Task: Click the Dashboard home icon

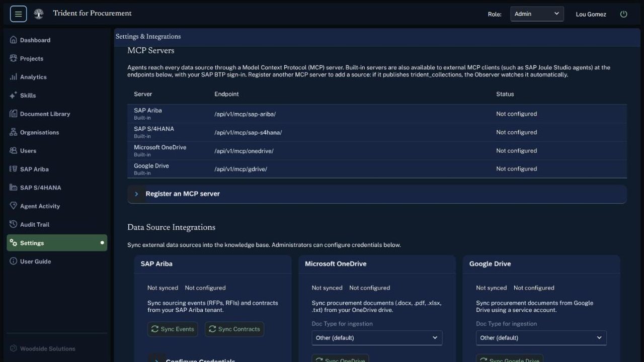Action: [x=14, y=40]
